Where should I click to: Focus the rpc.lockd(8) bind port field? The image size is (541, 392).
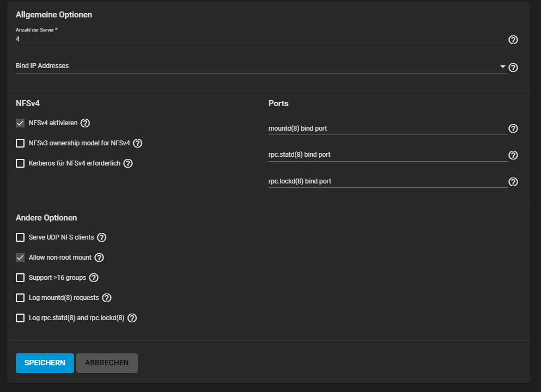[387, 181]
